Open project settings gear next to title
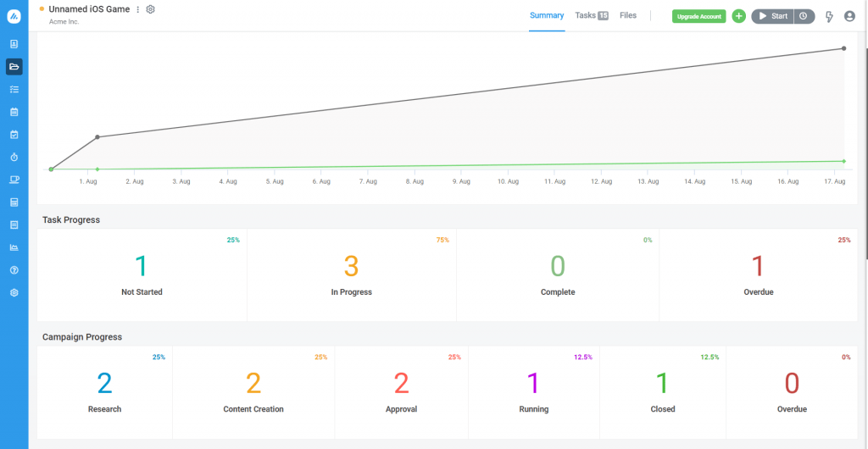 coord(151,9)
